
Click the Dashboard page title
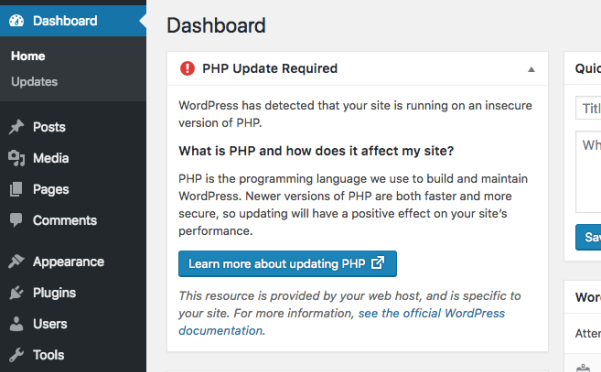[x=216, y=26]
